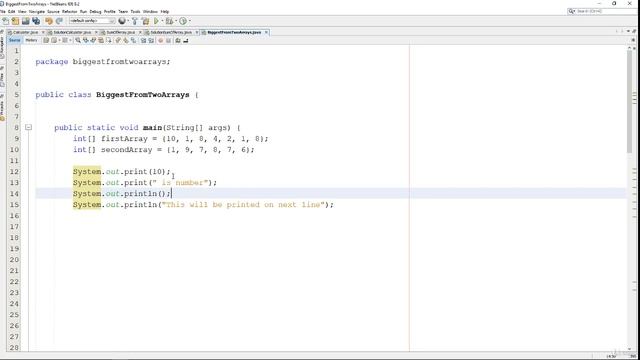Click the Uncomment lines icon
This screenshot has height=360, width=640.
pyautogui.click(x=186, y=40)
